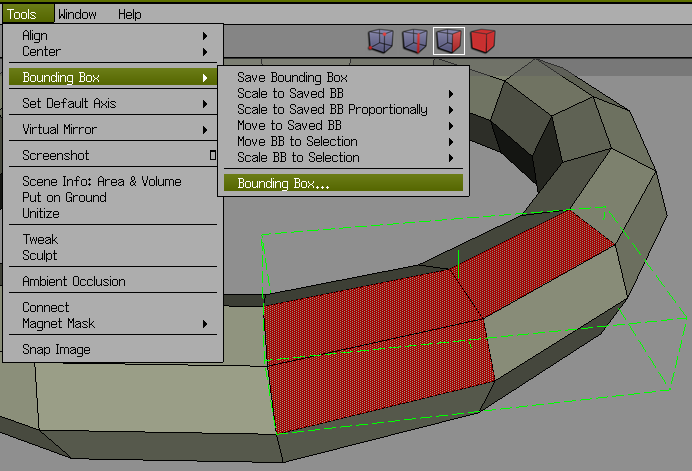Expand Scale BB to Selection submenu arrow

(x=451, y=158)
